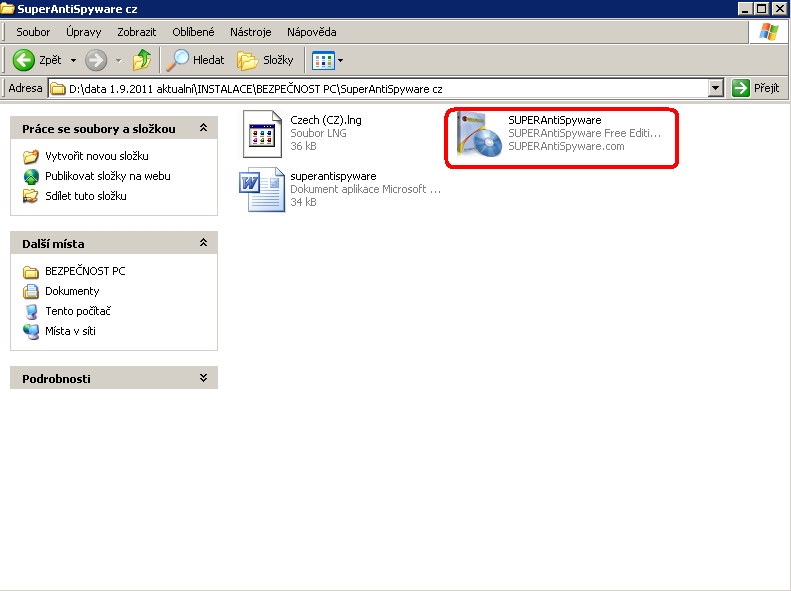
Task: Open Místa v síti link
Action: pyautogui.click(x=71, y=331)
